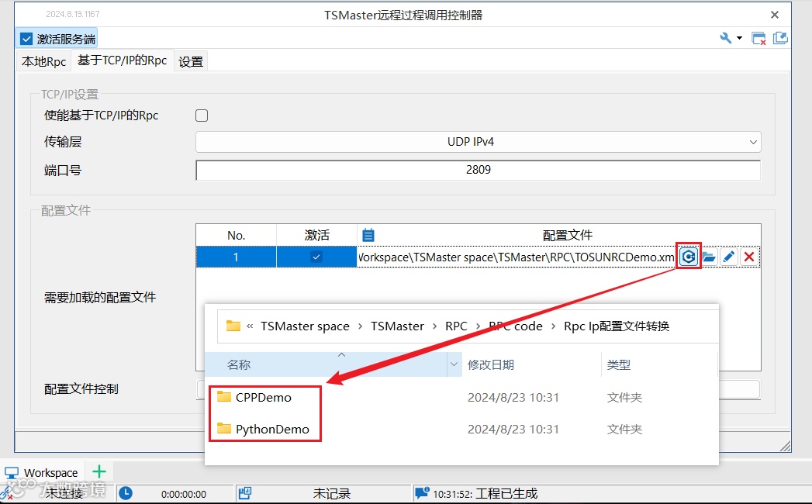The height and width of the screenshot is (504, 812).
Task: Click the 配置文件 column header text
Action: (x=568, y=235)
